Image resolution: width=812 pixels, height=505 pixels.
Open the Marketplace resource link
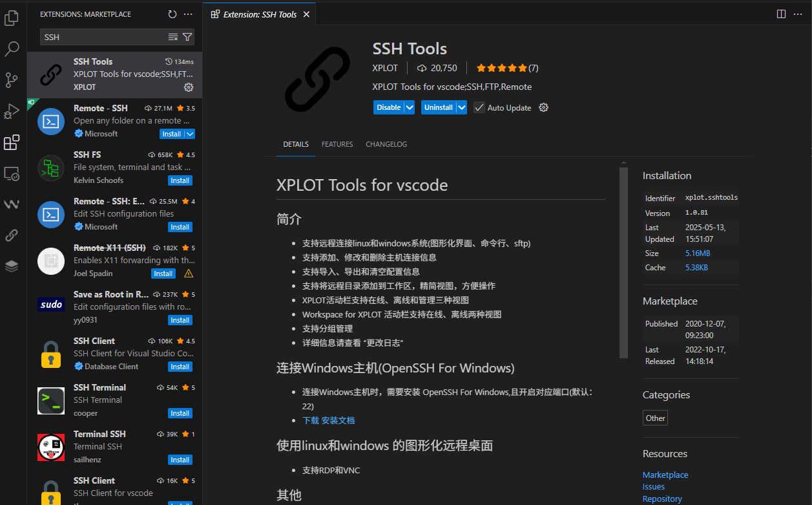[x=665, y=475]
